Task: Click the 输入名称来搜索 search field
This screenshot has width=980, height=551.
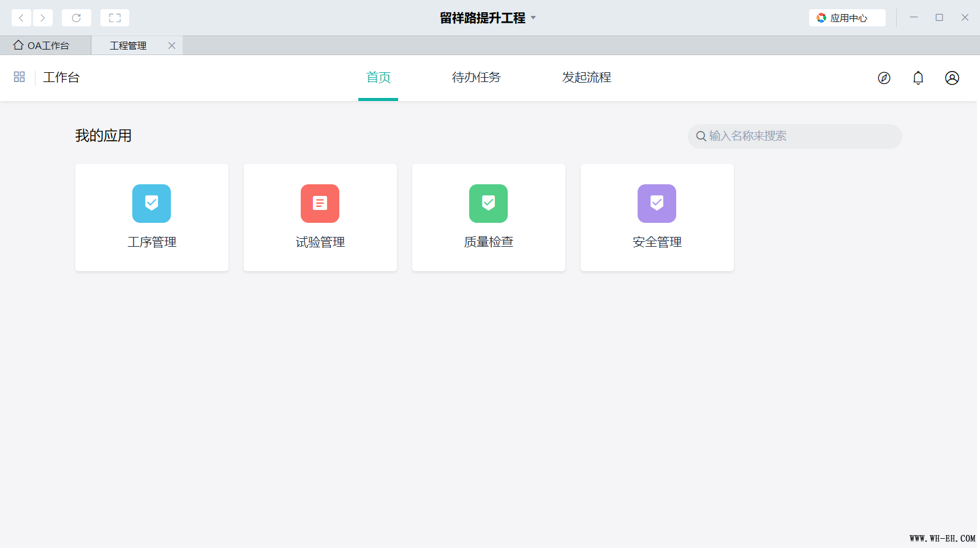Action: [x=796, y=136]
